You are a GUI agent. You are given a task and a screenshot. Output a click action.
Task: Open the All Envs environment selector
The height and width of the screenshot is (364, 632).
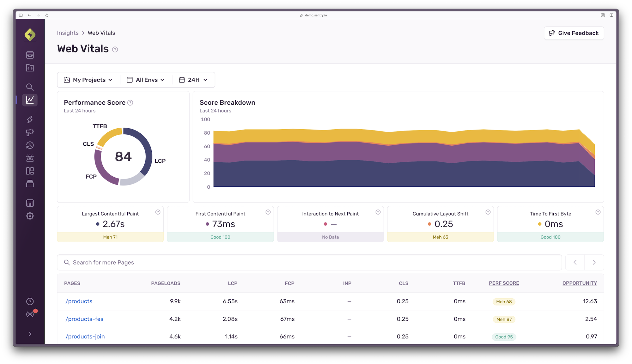146,80
